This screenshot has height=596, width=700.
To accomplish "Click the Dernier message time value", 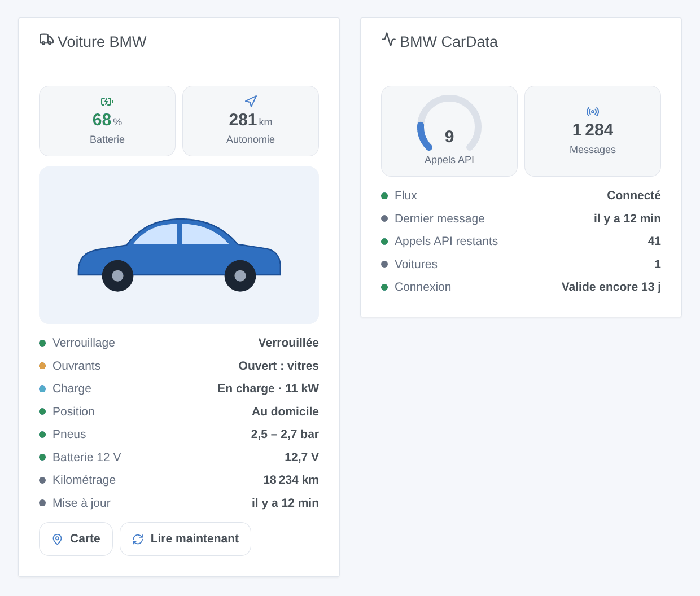I will pyautogui.click(x=627, y=218).
